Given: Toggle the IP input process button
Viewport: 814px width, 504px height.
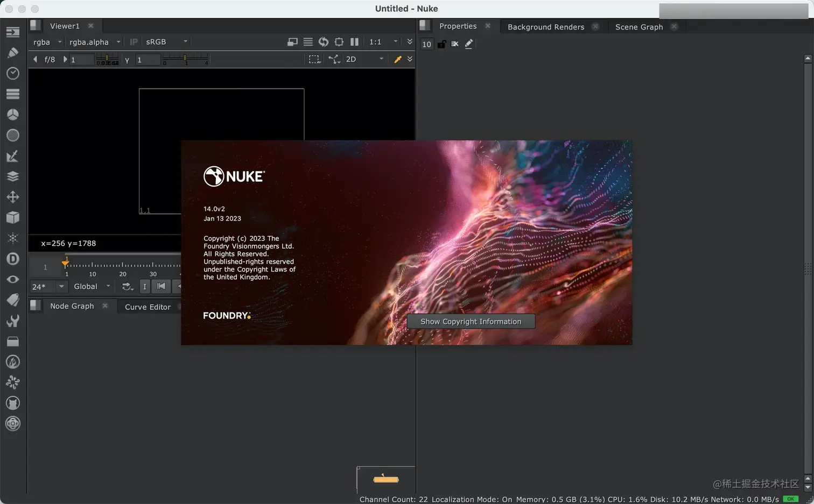Looking at the screenshot, I should [x=134, y=42].
